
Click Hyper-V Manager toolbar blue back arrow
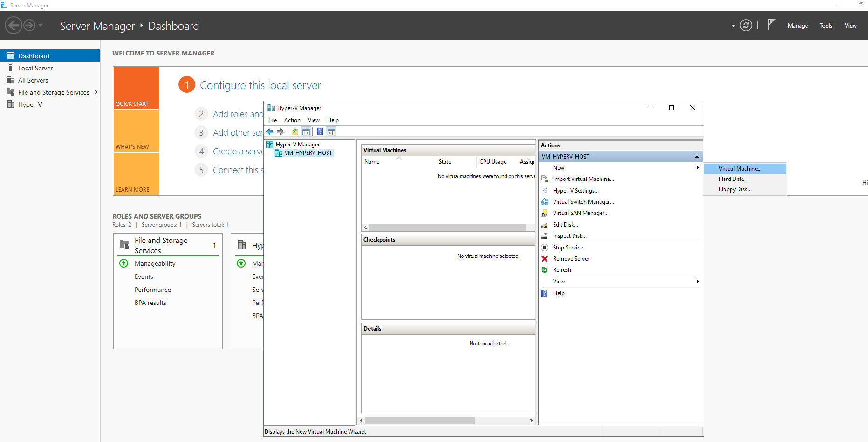[270, 132]
